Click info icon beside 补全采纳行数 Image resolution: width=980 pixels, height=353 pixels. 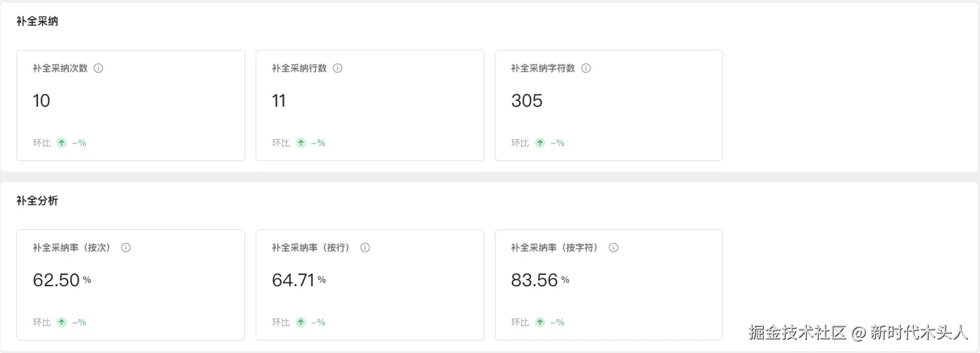point(338,68)
